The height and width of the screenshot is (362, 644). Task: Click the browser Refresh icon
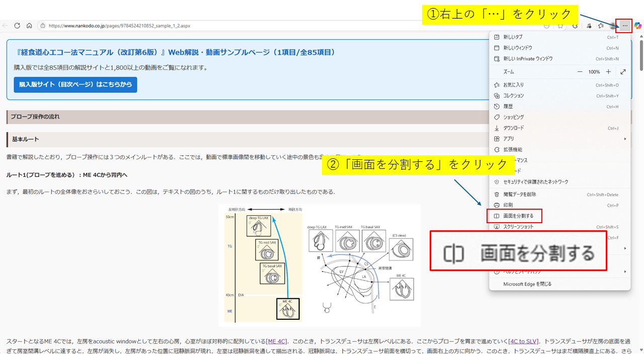click(17, 26)
